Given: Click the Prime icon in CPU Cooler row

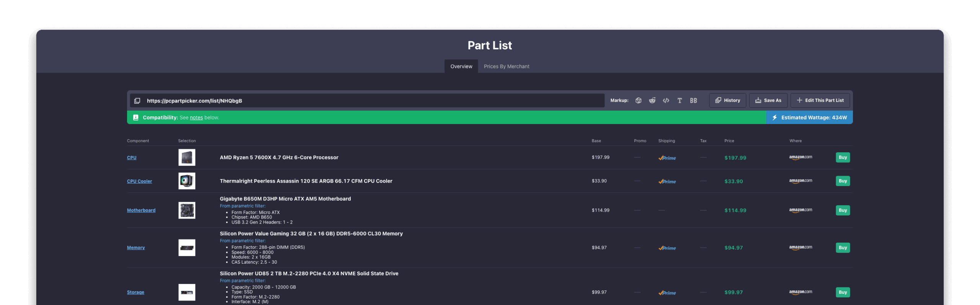Looking at the screenshot, I should click(667, 182).
